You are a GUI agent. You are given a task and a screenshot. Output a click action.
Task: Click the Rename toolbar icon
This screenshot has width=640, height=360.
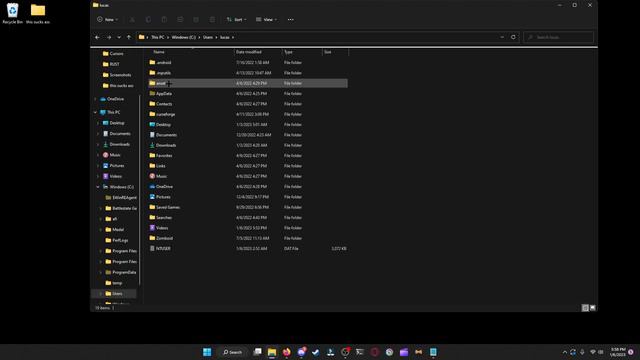[x=180, y=20]
